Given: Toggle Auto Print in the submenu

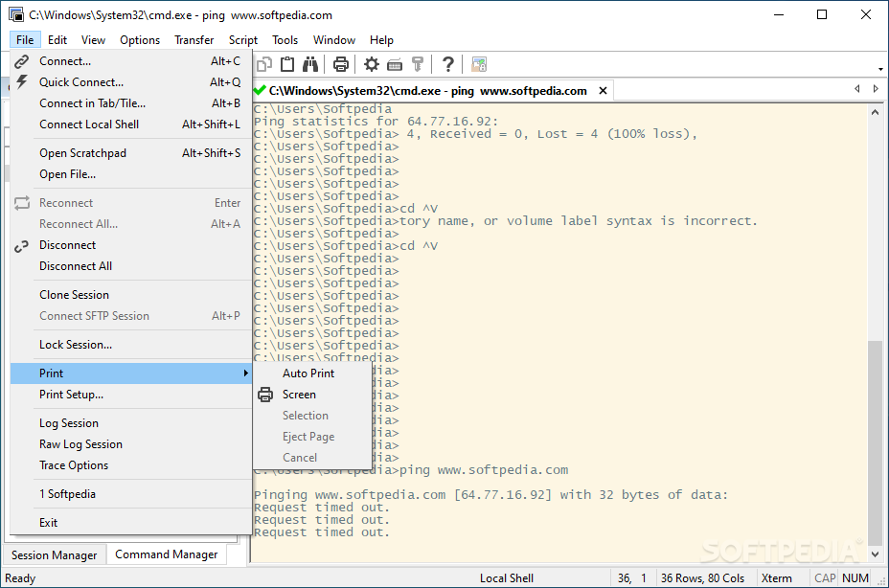Looking at the screenshot, I should 308,373.
